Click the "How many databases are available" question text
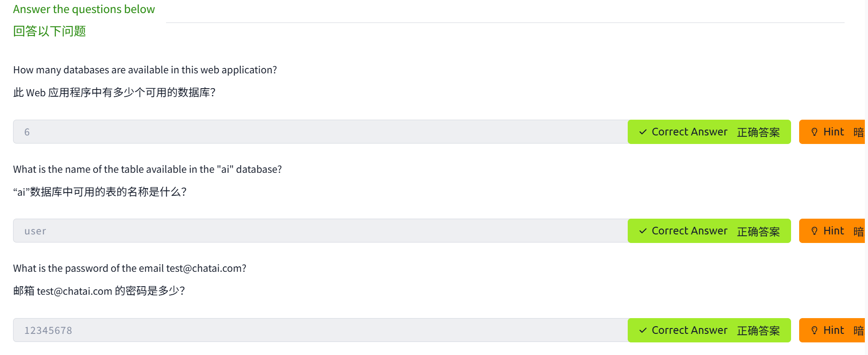 tap(145, 70)
